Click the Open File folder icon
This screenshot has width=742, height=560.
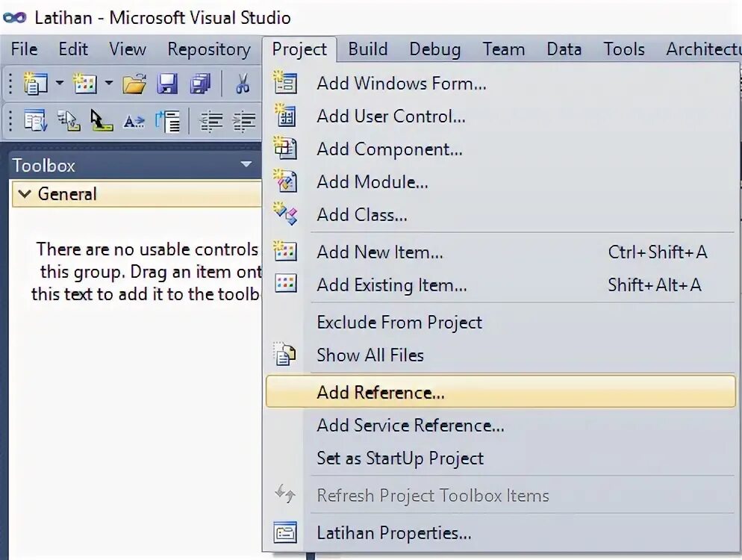pos(134,84)
